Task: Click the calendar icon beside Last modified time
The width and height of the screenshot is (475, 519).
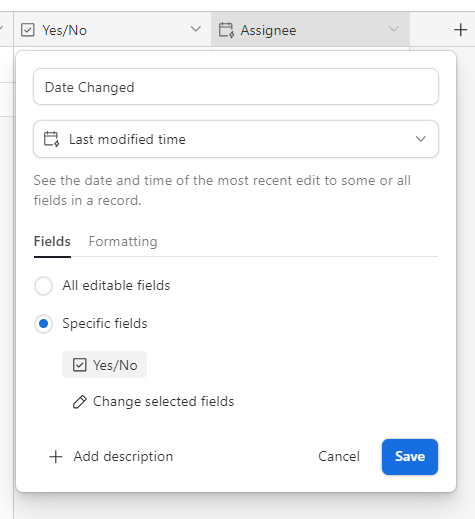Action: (x=52, y=139)
